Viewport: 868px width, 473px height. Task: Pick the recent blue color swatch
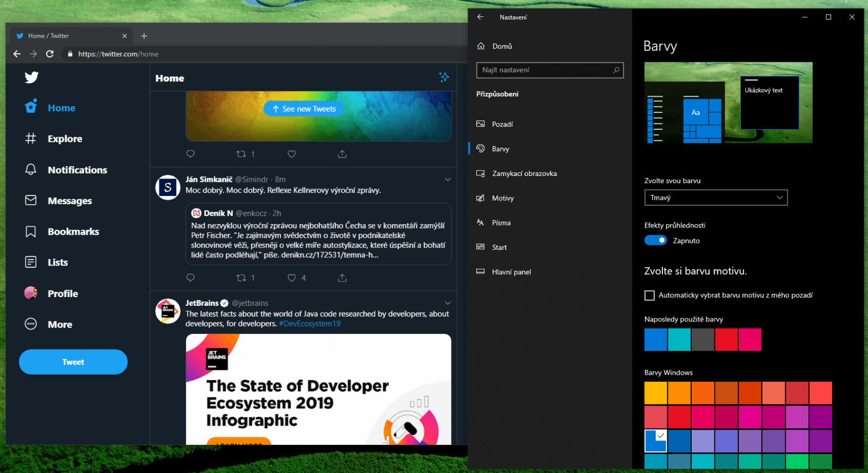coord(655,339)
